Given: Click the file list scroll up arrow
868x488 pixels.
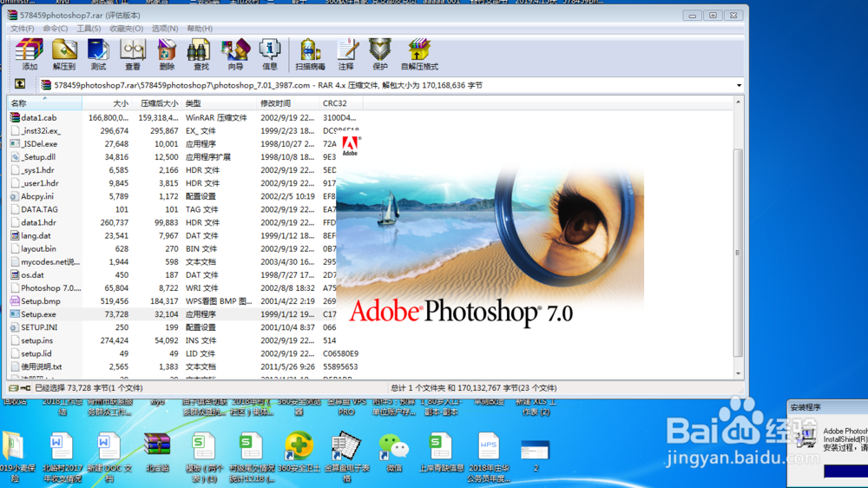Looking at the screenshot, I should click(738, 102).
